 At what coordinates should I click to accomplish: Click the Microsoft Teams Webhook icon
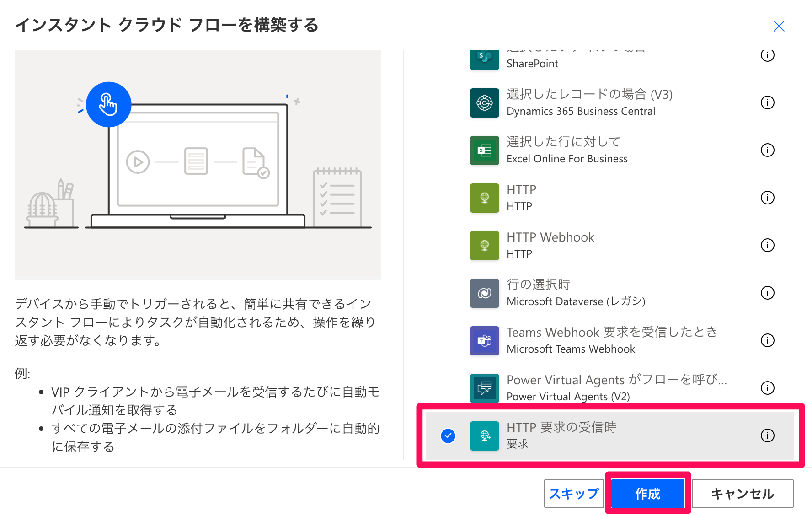click(x=484, y=341)
